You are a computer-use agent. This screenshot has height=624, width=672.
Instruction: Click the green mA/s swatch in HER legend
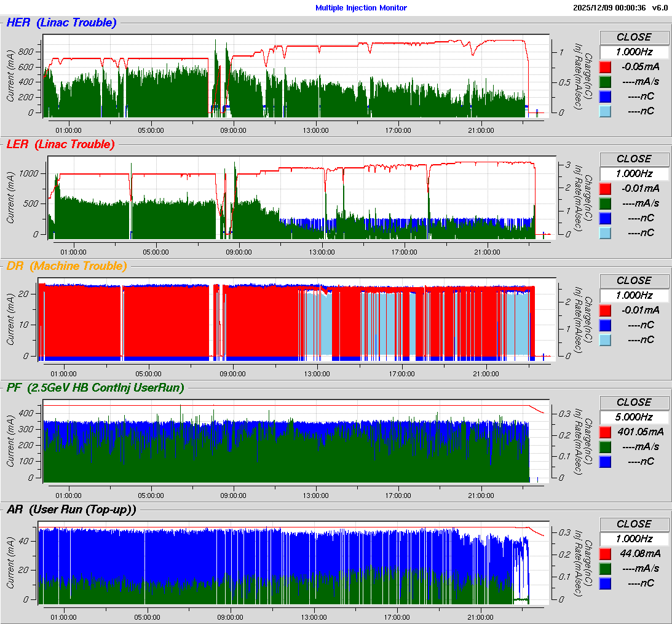[606, 81]
